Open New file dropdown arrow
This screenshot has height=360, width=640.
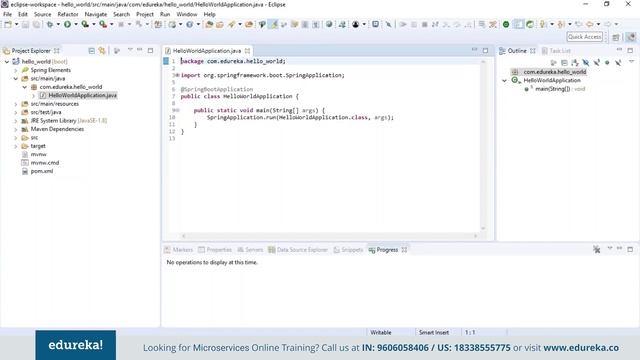pos(16,24)
